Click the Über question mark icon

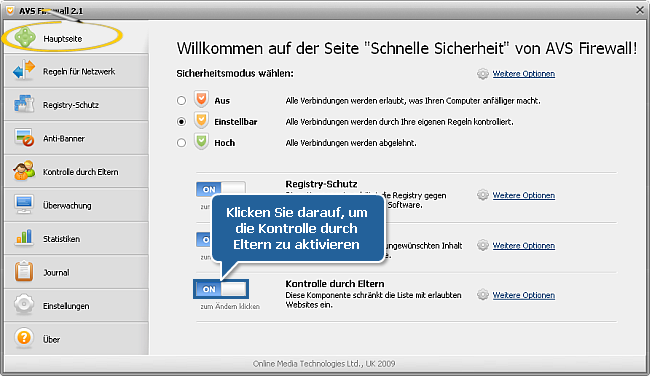[x=24, y=337]
